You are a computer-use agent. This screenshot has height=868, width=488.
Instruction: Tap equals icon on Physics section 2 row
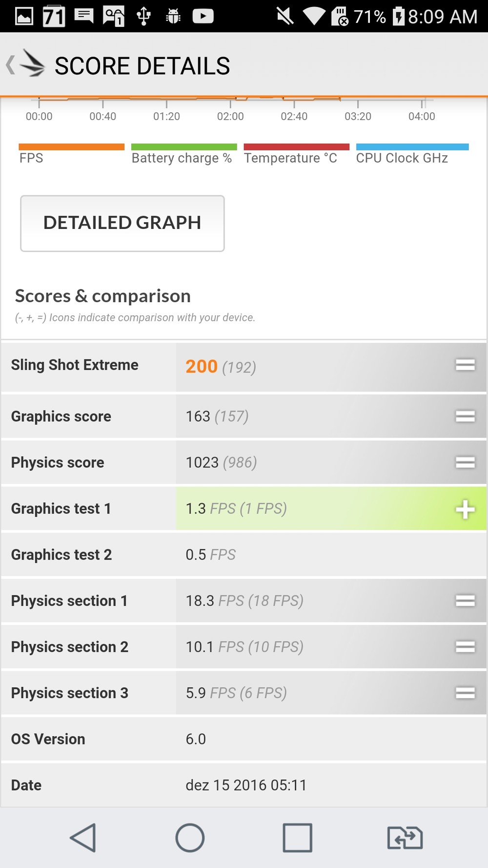(465, 647)
